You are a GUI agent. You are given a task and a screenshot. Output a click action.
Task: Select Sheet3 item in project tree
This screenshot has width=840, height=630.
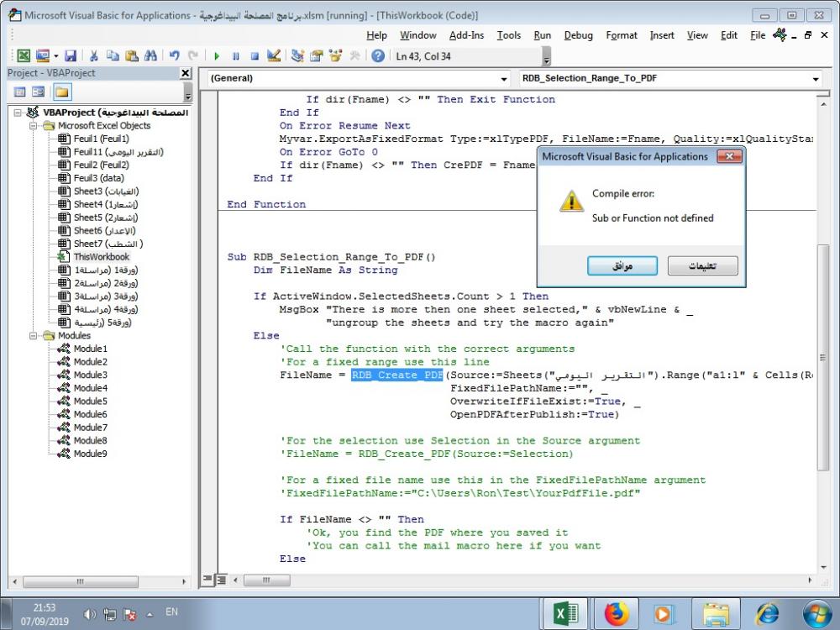[106, 192]
